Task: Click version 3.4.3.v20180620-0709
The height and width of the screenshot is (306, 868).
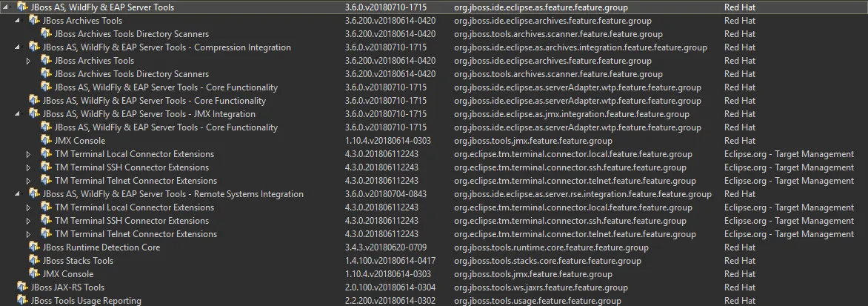Action: click(x=386, y=247)
